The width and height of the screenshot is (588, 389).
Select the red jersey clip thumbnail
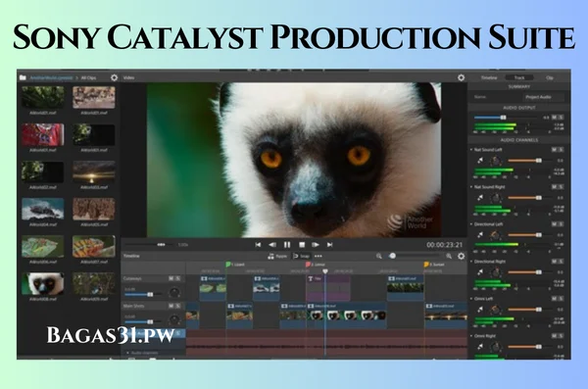[42, 134]
